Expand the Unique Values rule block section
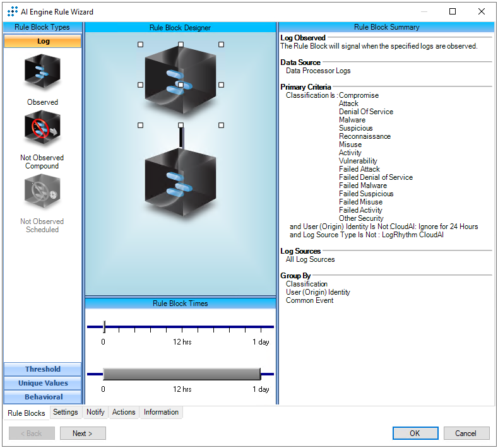 pyautogui.click(x=43, y=384)
